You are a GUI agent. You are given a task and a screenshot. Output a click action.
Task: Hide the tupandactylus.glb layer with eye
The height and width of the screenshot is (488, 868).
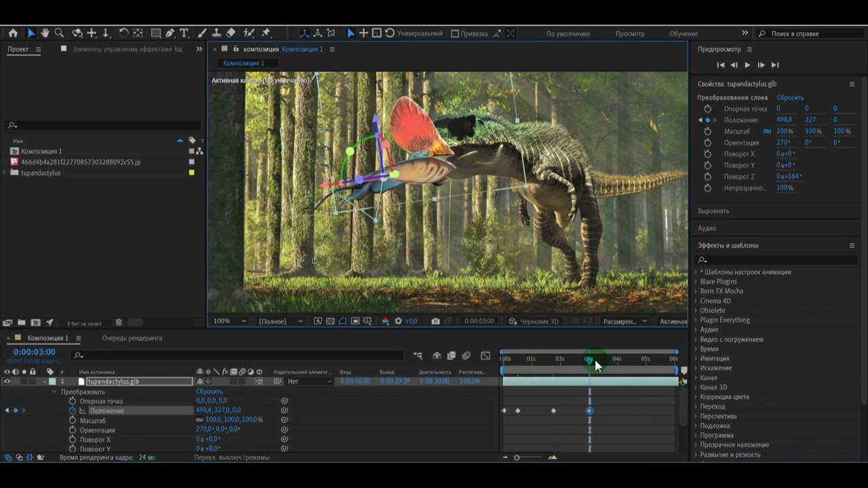click(x=7, y=382)
